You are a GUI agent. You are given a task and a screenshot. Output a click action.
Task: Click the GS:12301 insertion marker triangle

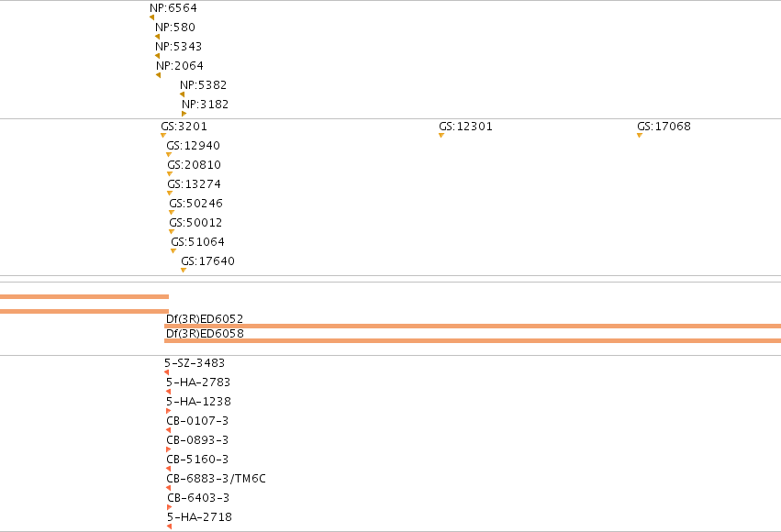[441, 136]
